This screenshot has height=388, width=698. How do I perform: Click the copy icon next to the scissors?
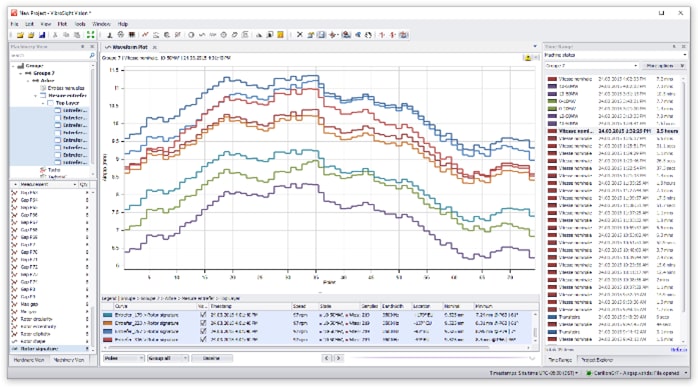pos(66,35)
